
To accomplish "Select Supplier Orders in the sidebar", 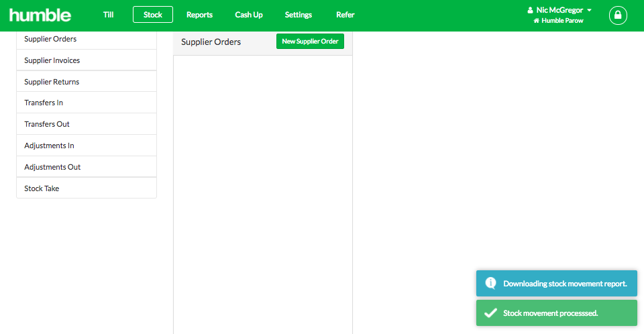I will [87, 39].
